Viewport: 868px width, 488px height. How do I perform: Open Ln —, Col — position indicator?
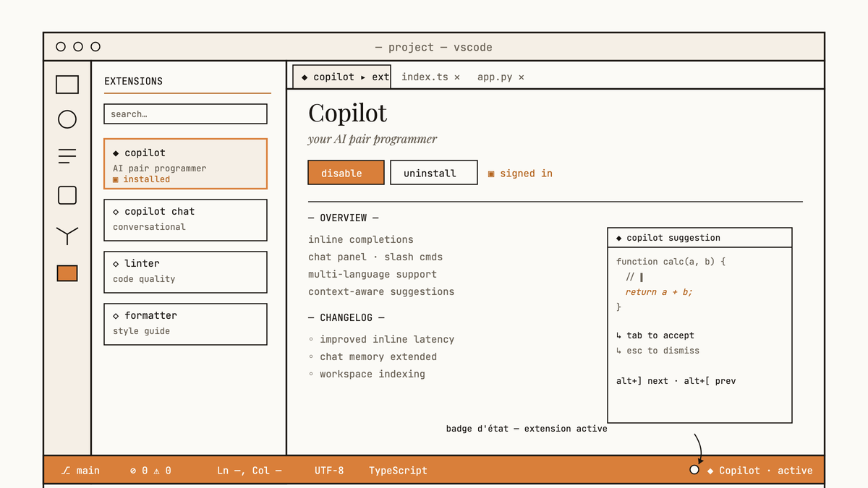coord(250,471)
